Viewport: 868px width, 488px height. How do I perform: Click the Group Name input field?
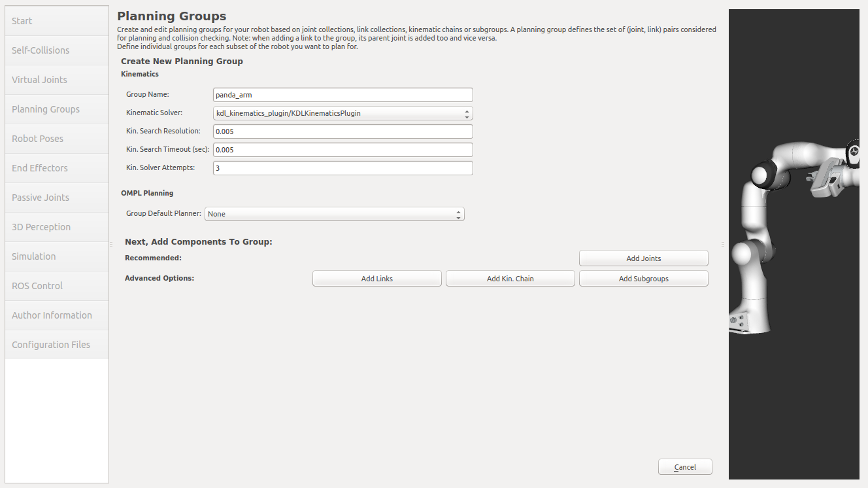tap(342, 94)
